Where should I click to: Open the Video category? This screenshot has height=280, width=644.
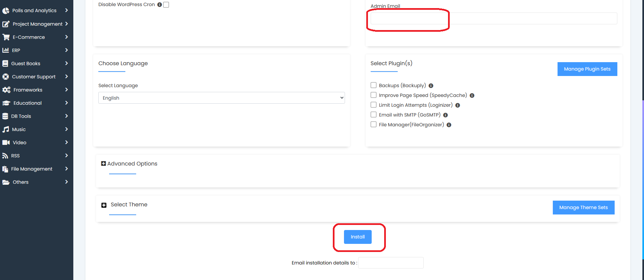pyautogui.click(x=36, y=143)
